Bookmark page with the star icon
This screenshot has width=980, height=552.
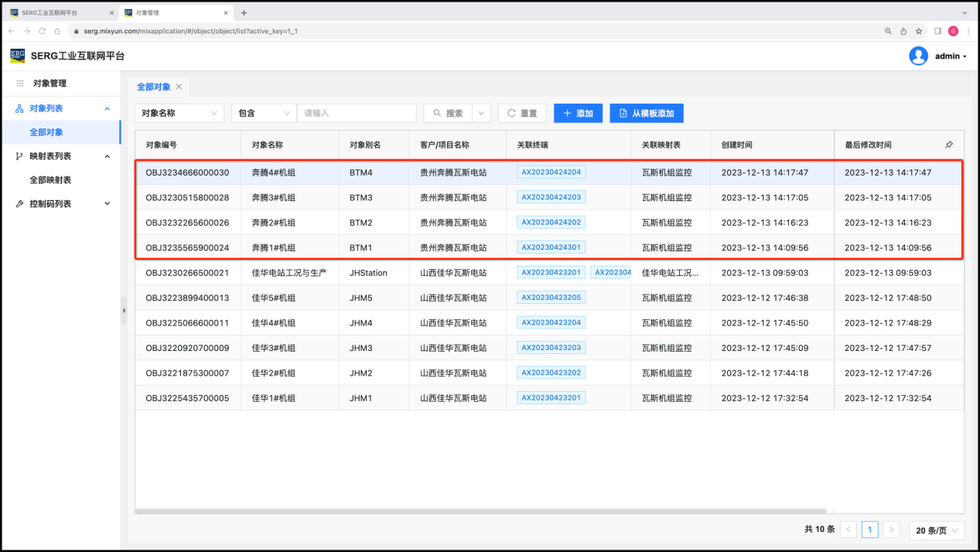(919, 31)
